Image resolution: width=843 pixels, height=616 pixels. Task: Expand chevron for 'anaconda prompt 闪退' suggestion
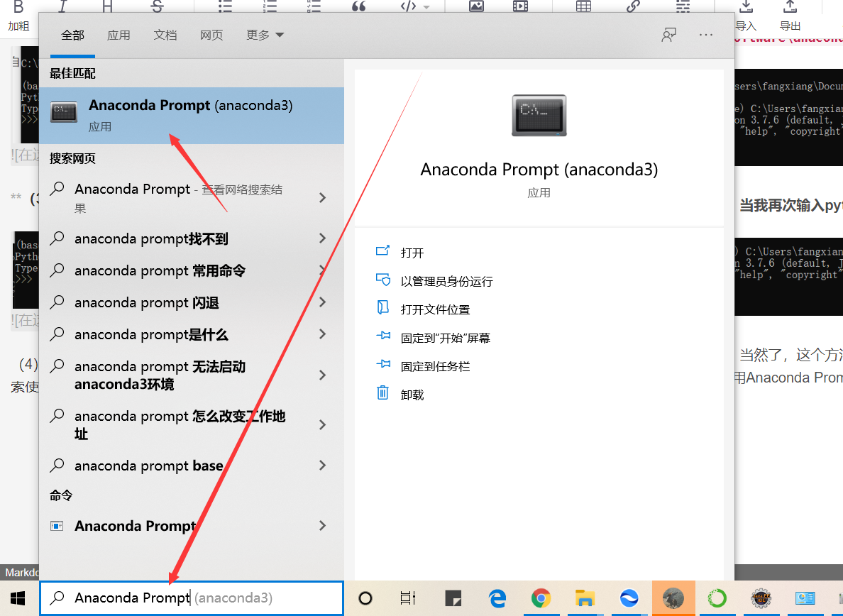323,302
